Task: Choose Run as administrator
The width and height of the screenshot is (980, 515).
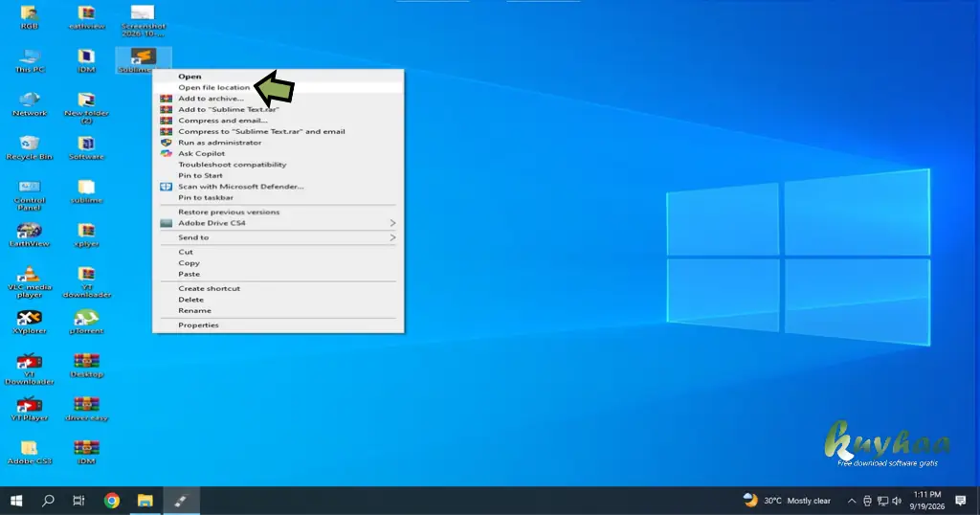Action: pyautogui.click(x=278, y=143)
